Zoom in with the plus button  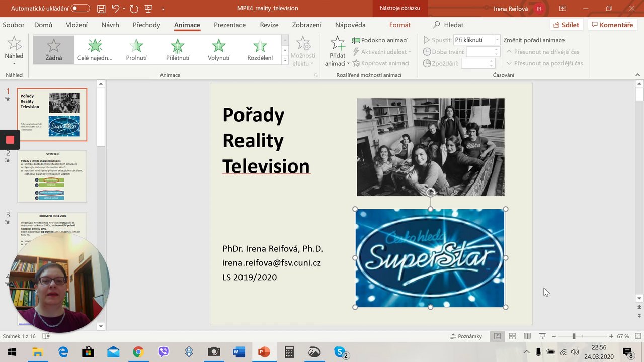pyautogui.click(x=611, y=336)
